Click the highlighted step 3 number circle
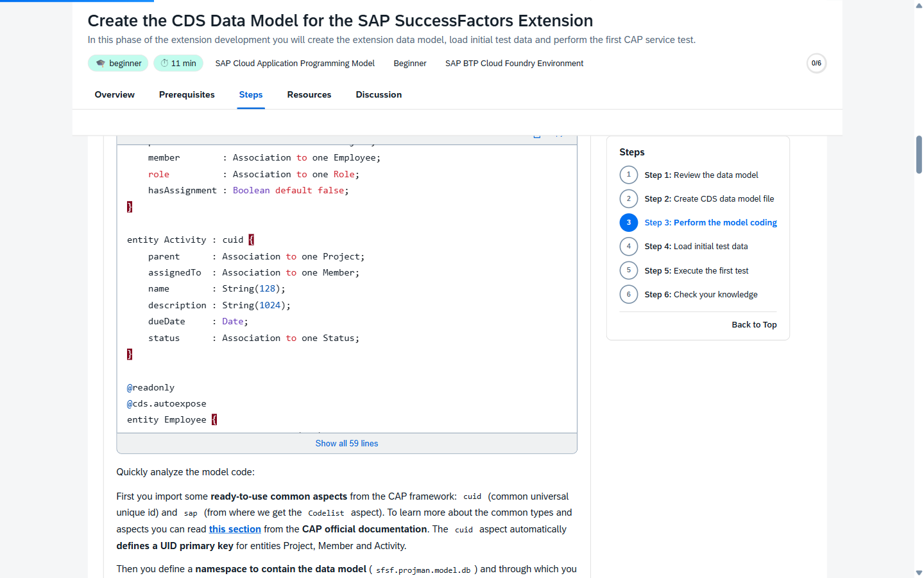 629,222
